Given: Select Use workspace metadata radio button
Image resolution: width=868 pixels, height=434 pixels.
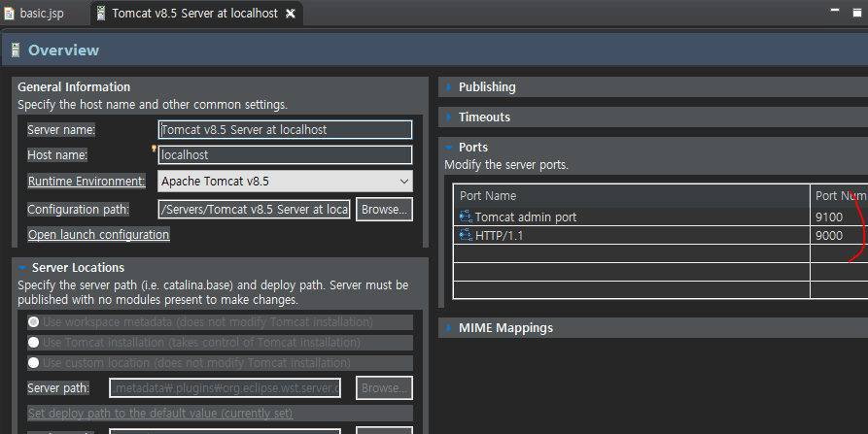Looking at the screenshot, I should [34, 321].
